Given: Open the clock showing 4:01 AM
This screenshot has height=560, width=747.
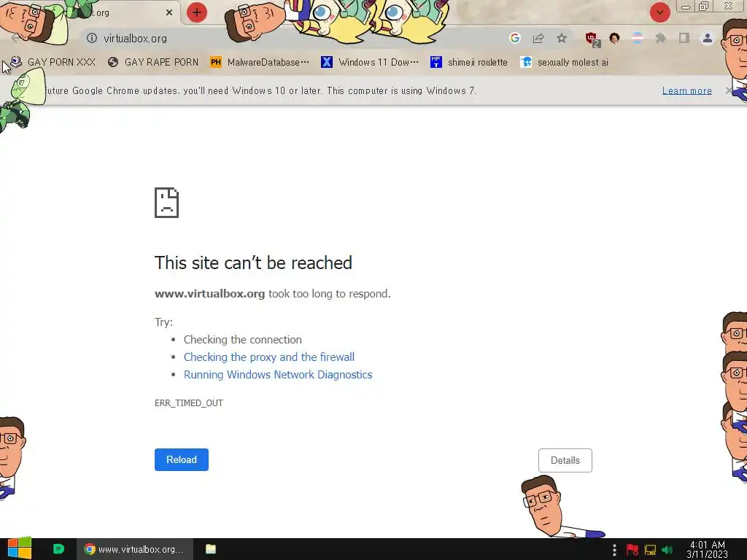Looking at the screenshot, I should click(x=708, y=549).
